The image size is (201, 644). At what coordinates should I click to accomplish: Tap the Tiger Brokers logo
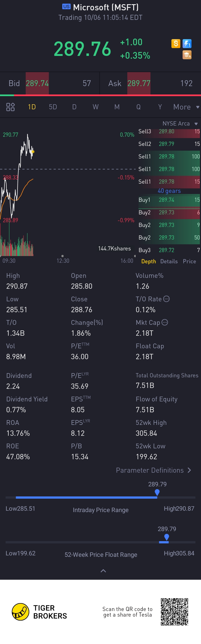click(x=39, y=612)
